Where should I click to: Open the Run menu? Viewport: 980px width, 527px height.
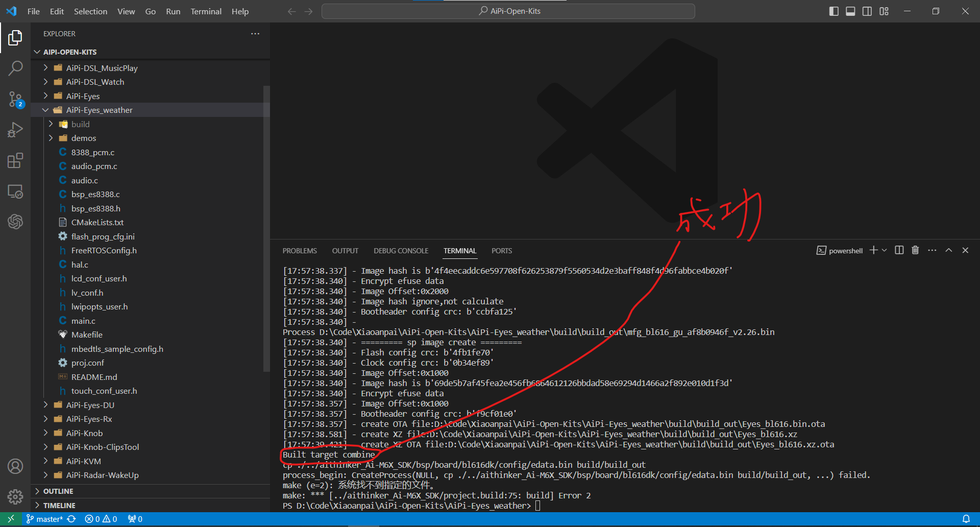pos(173,11)
